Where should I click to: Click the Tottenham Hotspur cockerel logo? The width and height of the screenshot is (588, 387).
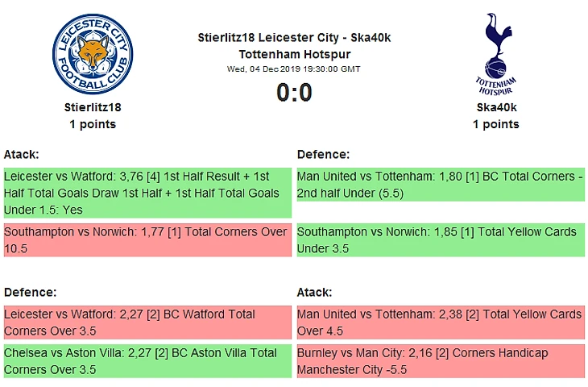[x=495, y=53]
